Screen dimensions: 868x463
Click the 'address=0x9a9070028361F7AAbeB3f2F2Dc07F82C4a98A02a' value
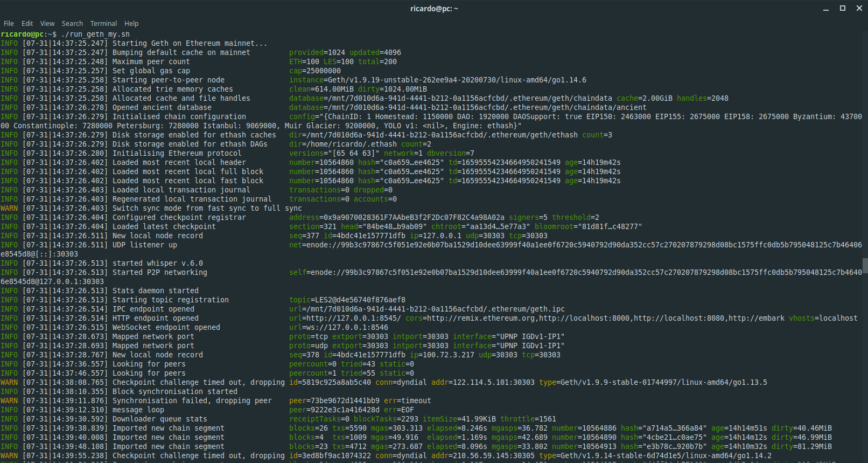[397, 217]
